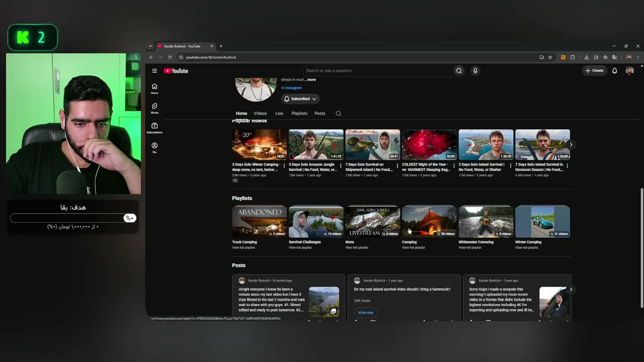Open the More livestream playlist thumbnail

point(373,222)
